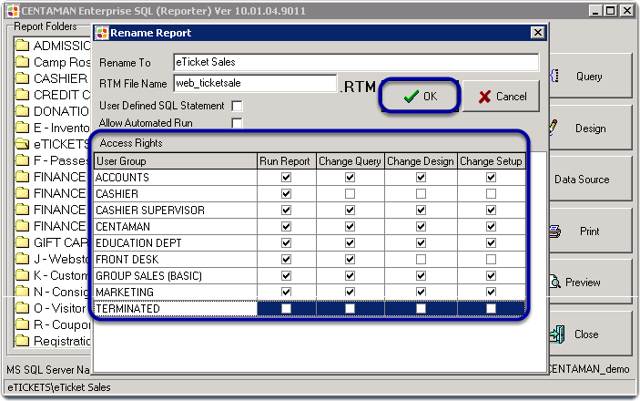Click the DONATIO folder icon
Image resolution: width=640 pixels, height=401 pixels.
(23, 111)
